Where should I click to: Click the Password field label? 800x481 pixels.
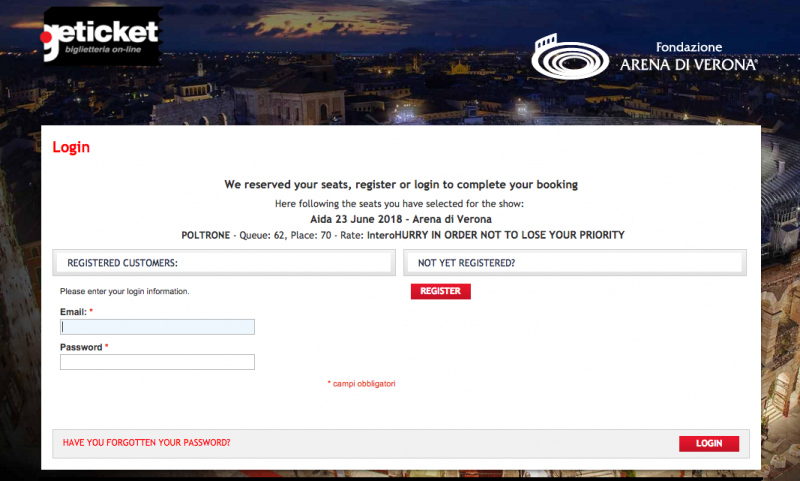[81, 347]
